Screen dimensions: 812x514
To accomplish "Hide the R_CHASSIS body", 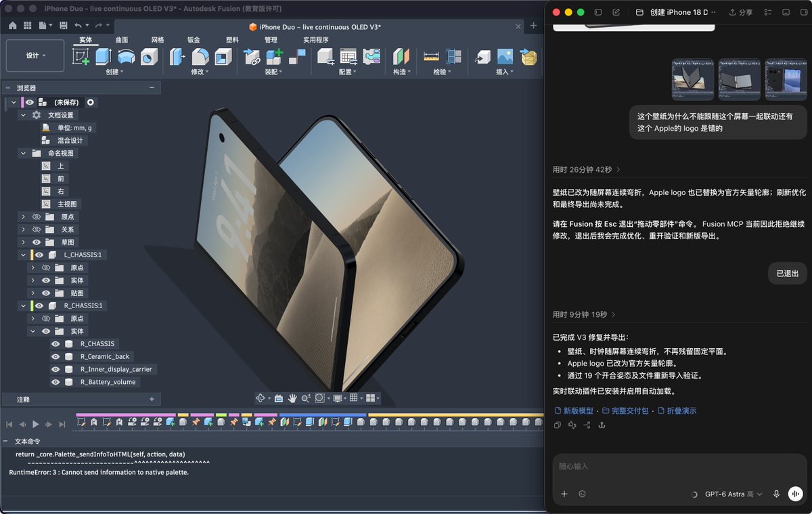I will [55, 344].
